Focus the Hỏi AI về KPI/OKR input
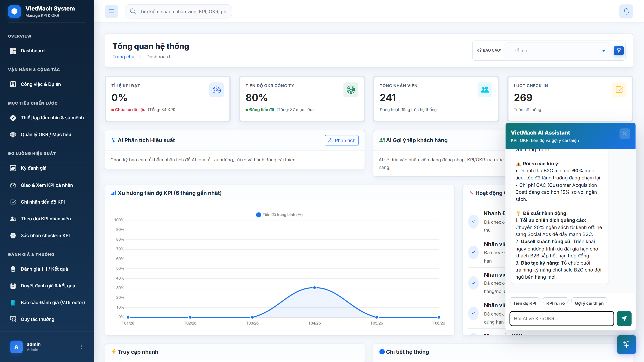 point(561,318)
